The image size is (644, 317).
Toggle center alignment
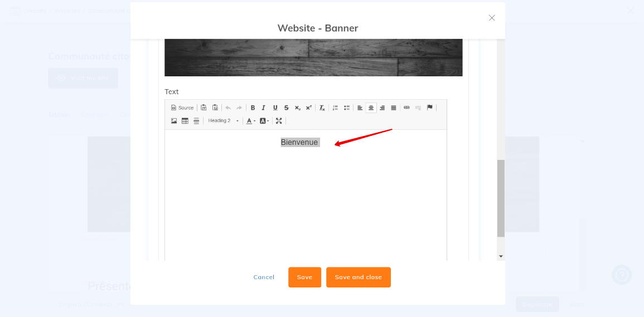click(371, 108)
